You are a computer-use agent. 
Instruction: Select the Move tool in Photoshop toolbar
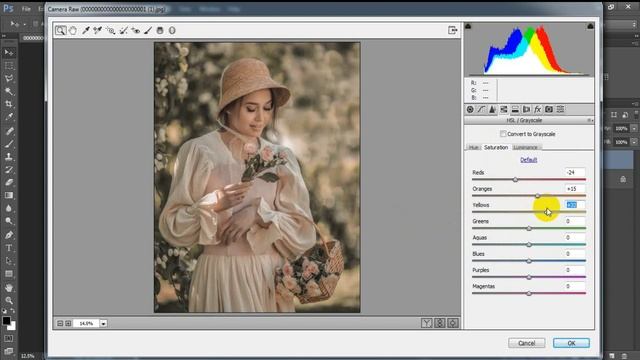click(9, 53)
